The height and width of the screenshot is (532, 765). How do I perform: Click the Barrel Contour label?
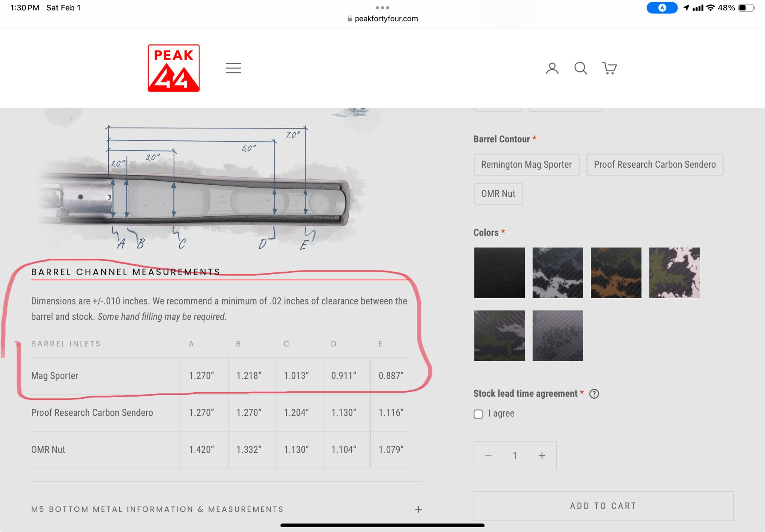click(502, 139)
